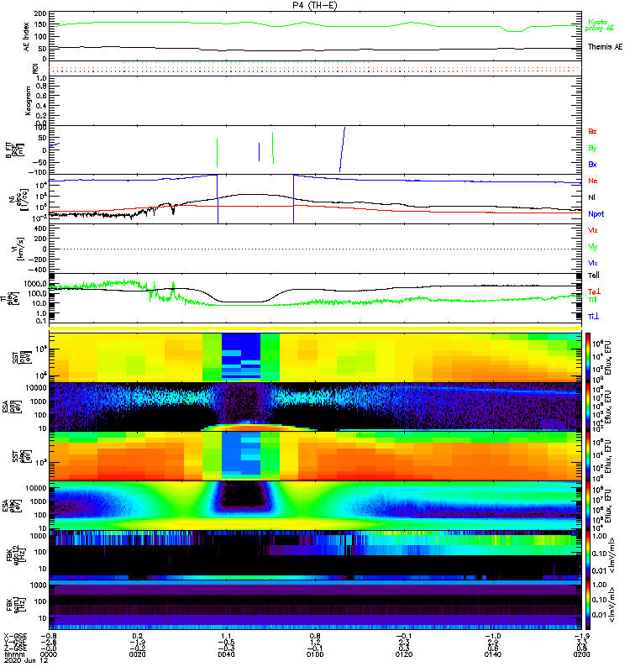This screenshot has width=630, height=672.
Task: Select the red Ne legend label
Action: coord(593,181)
